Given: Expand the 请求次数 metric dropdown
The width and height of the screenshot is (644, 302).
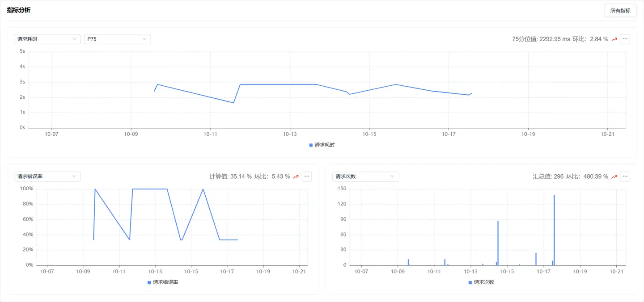Looking at the screenshot, I should 365,176.
